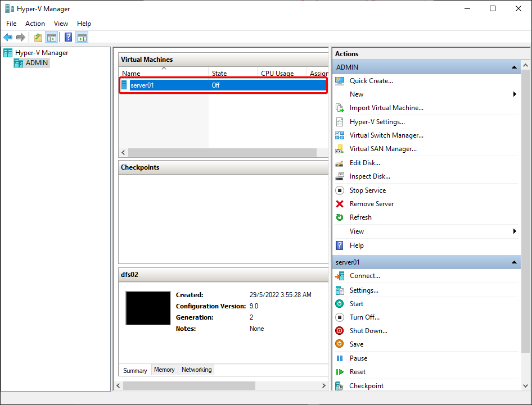The width and height of the screenshot is (532, 405).
Task: Click the blue help toolbar icon
Action: point(68,37)
